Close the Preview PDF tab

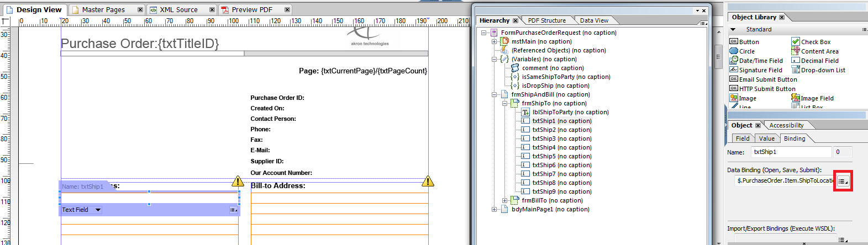click(x=287, y=9)
